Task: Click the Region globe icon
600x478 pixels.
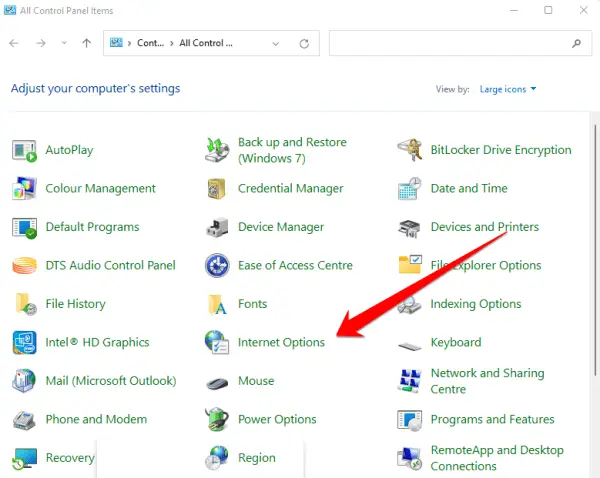Action: click(x=217, y=458)
